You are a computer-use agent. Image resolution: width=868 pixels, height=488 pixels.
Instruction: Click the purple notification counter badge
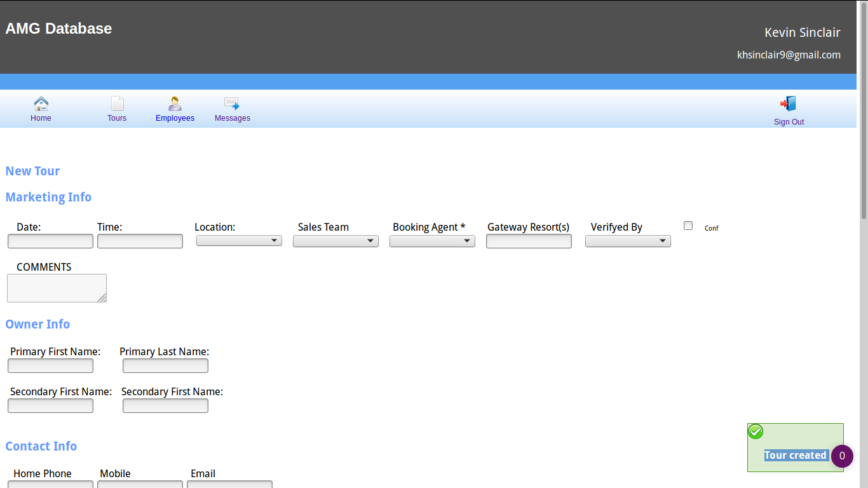tap(842, 456)
